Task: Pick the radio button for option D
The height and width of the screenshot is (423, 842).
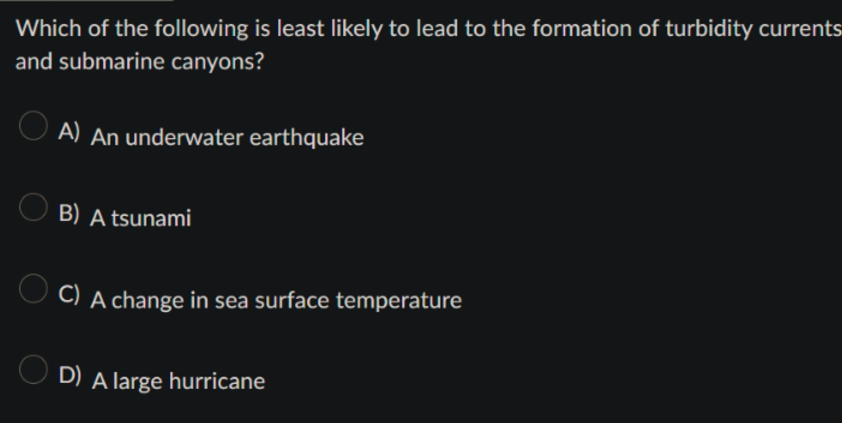Action: pyautogui.click(x=33, y=369)
